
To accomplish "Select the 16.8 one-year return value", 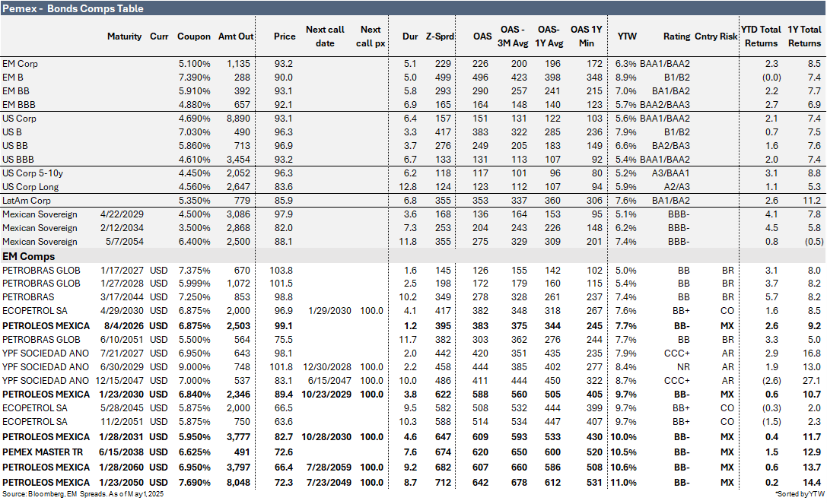I will click(x=812, y=353).
